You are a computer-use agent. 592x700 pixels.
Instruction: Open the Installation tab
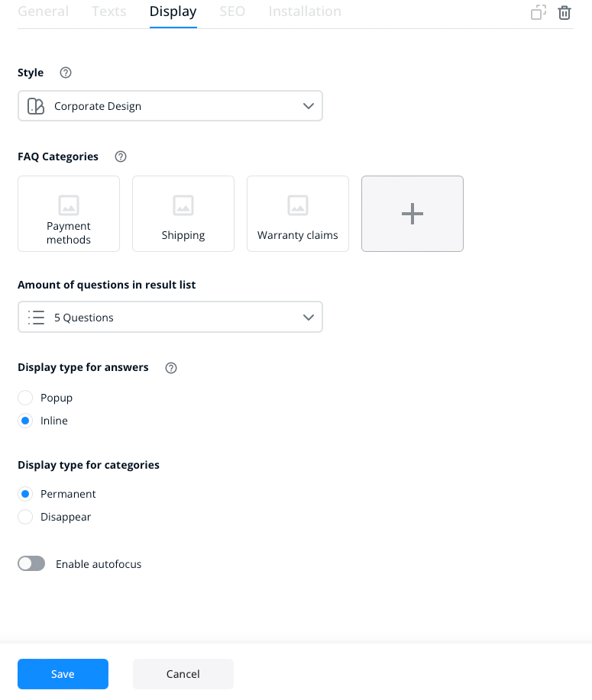[x=305, y=11]
